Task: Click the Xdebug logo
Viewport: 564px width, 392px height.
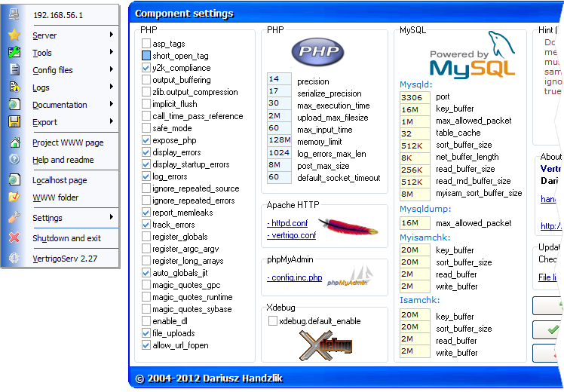Action: [326, 345]
